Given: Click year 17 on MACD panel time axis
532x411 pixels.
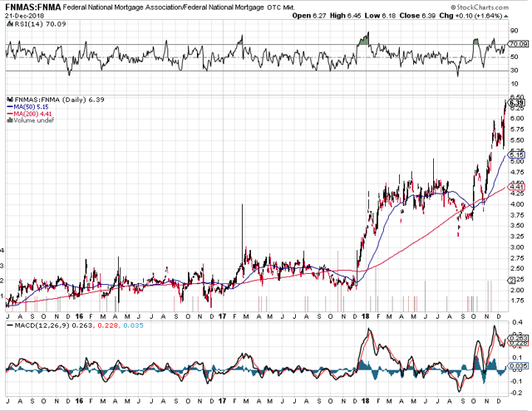Looking at the screenshot, I should pos(222,401).
